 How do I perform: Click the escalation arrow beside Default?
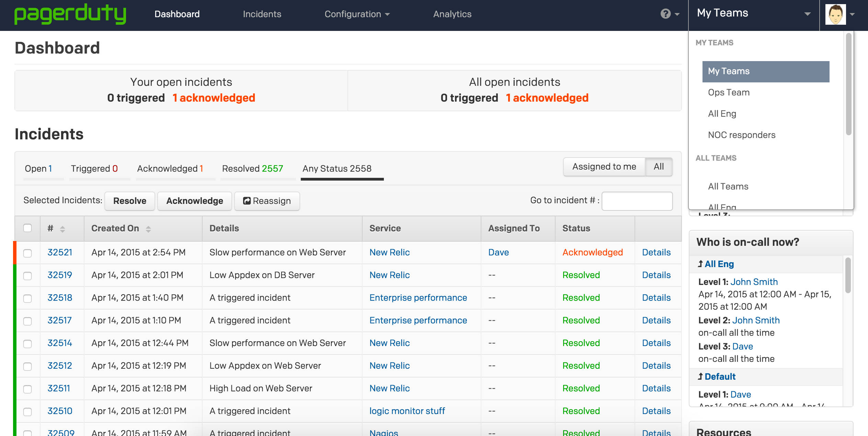pyautogui.click(x=699, y=376)
